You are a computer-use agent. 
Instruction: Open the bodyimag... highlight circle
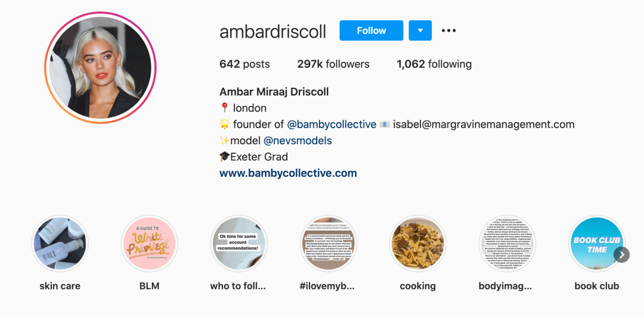pos(507,244)
